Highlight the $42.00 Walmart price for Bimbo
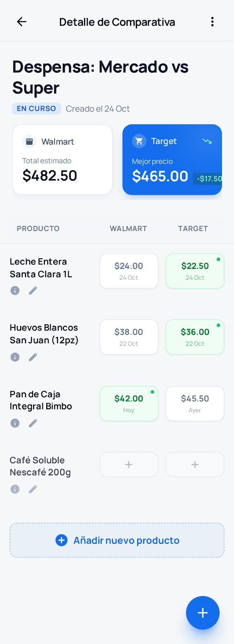The width and height of the screenshot is (234, 644). click(129, 403)
